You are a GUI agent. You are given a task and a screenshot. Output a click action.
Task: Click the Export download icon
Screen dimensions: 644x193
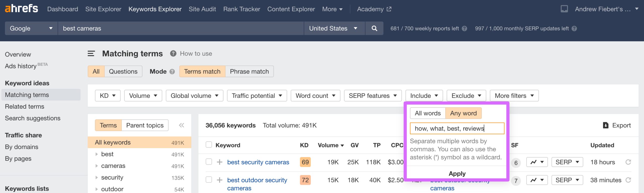(x=606, y=125)
